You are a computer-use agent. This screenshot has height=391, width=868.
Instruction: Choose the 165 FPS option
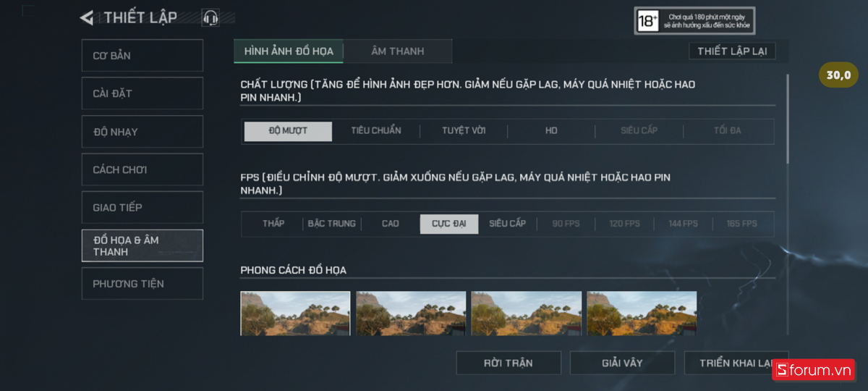742,224
